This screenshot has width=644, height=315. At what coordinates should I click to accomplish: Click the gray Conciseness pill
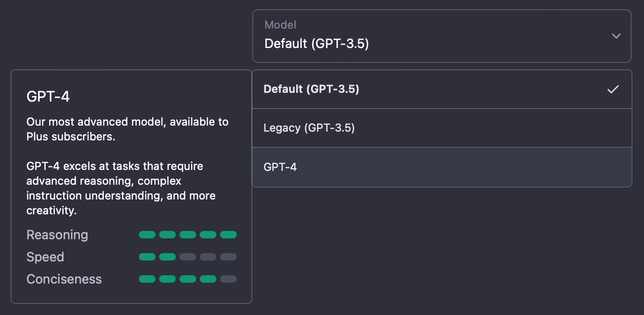tap(228, 279)
